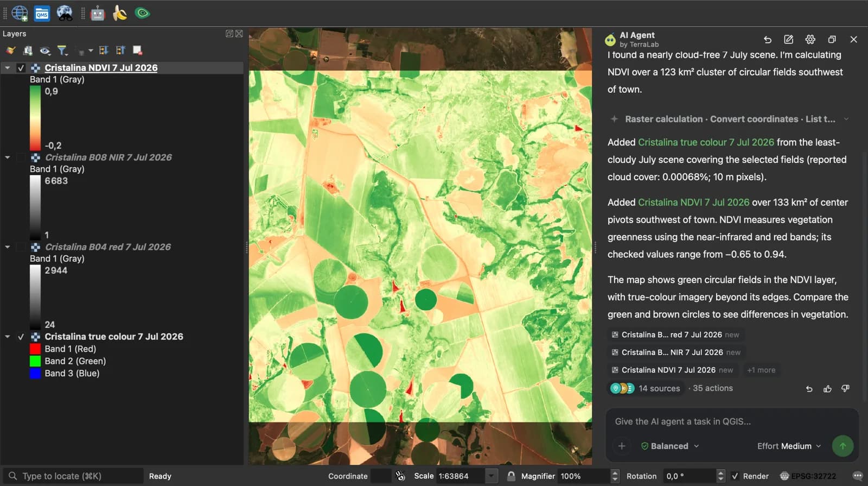Uncheck Cristalina NDVI 7 Jul 2026 layer
The image size is (868, 486).
click(21, 68)
